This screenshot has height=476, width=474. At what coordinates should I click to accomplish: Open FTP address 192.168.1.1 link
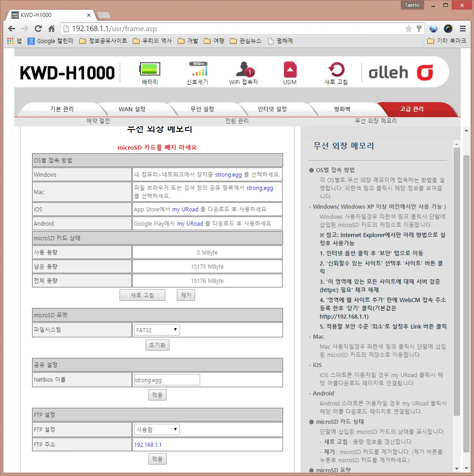[148, 445]
